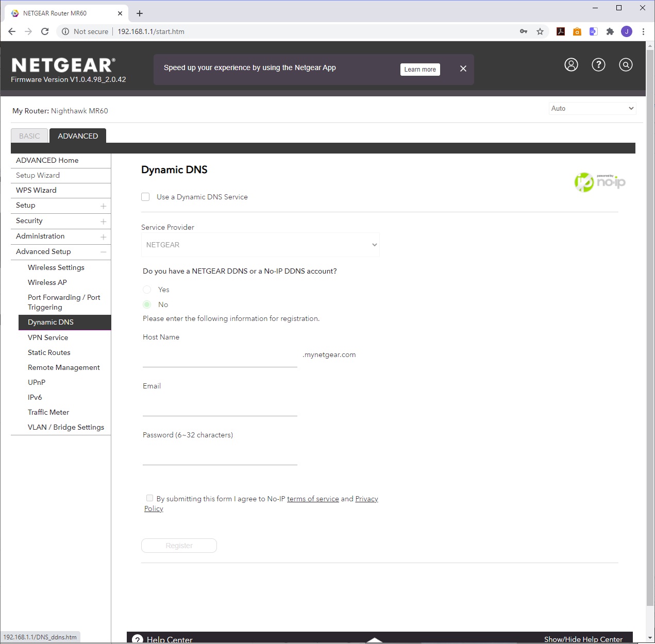Go to Wireless AP page
Image resolution: width=655 pixels, height=644 pixels.
click(x=47, y=282)
